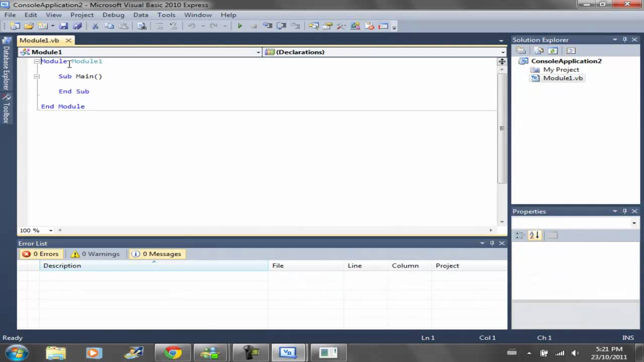The height and width of the screenshot is (362, 644).
Task: Collapse the Module Module1 code block
Action: point(36,61)
